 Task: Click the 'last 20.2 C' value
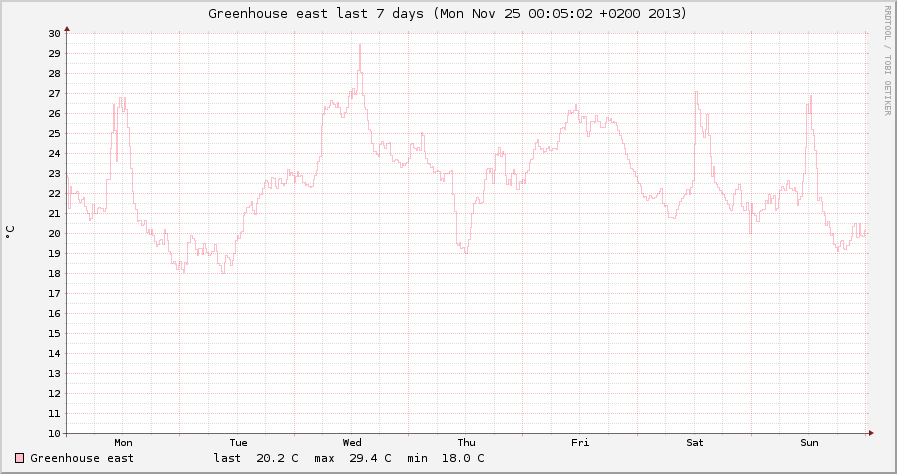tap(256, 458)
